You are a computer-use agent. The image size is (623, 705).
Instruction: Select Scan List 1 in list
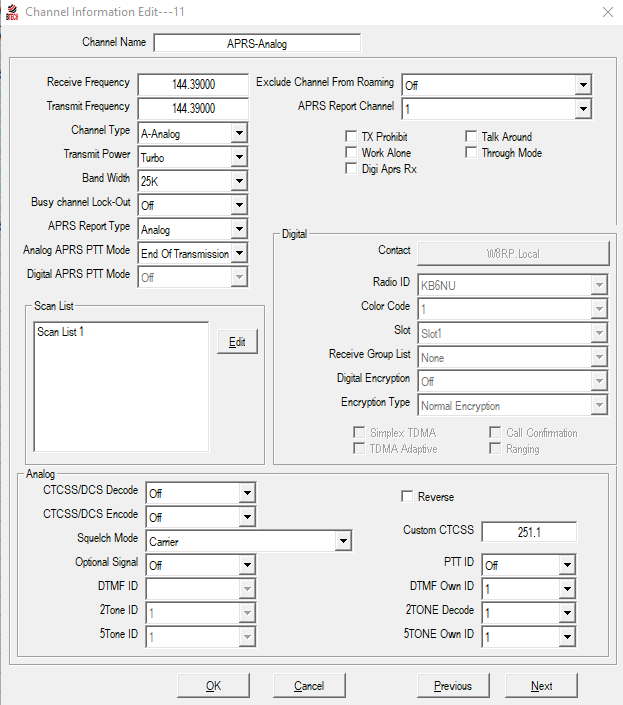(61, 332)
